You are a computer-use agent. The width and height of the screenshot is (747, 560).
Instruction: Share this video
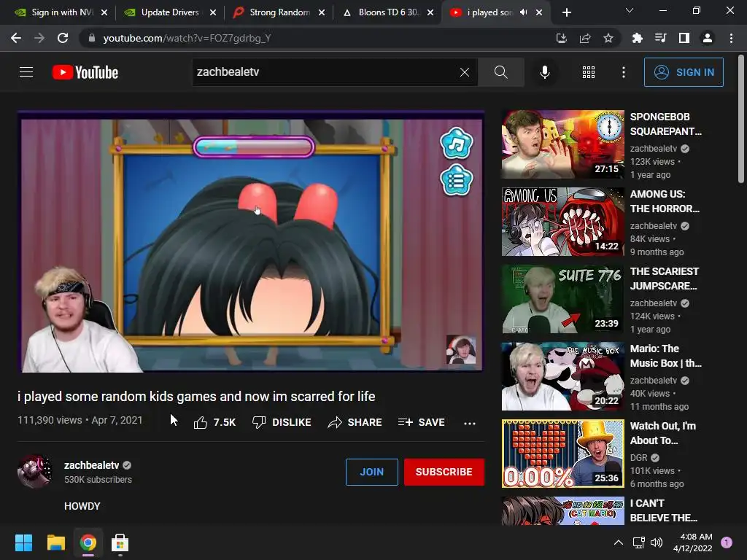pos(355,422)
